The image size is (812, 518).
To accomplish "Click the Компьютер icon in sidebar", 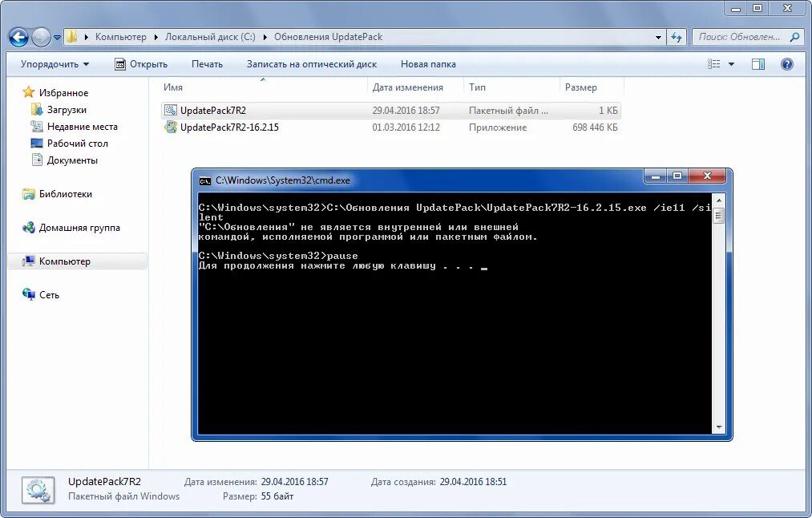I will coord(29,261).
